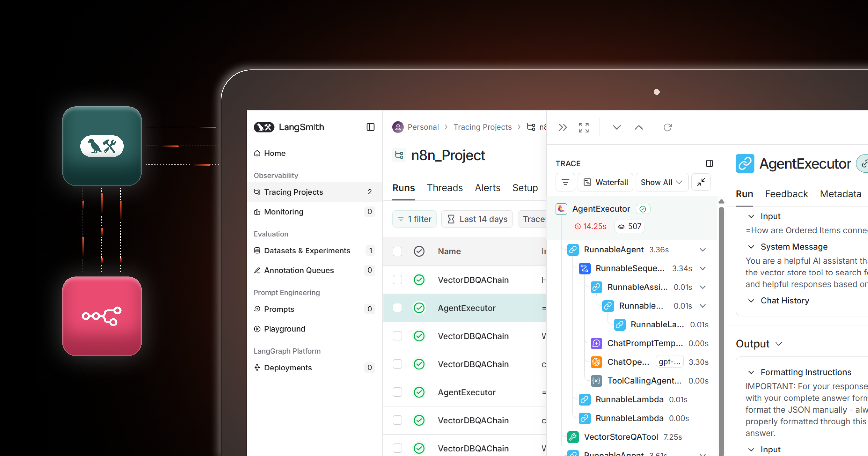Open Prompts in Prompt Engineering
868x456 pixels.
coord(314,309)
